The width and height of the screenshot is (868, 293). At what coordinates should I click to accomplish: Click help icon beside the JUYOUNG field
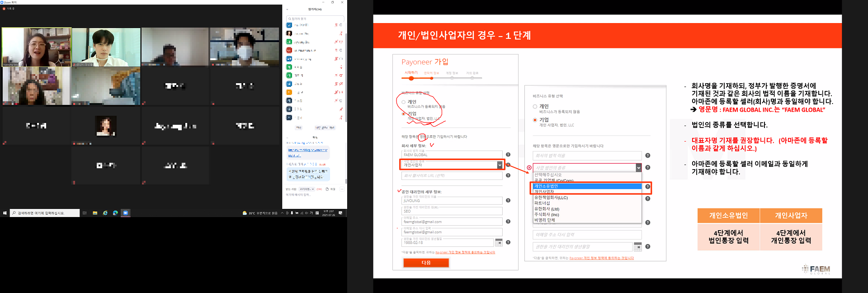coord(508,200)
